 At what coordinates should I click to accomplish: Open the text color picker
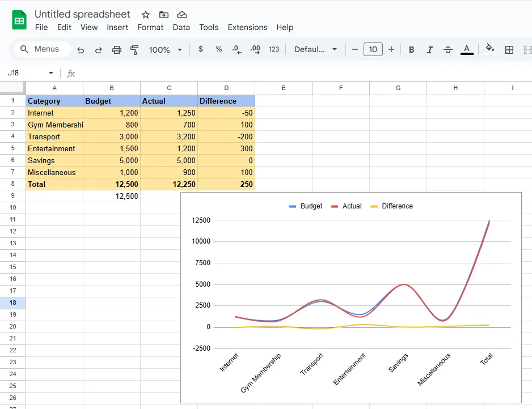click(x=466, y=49)
